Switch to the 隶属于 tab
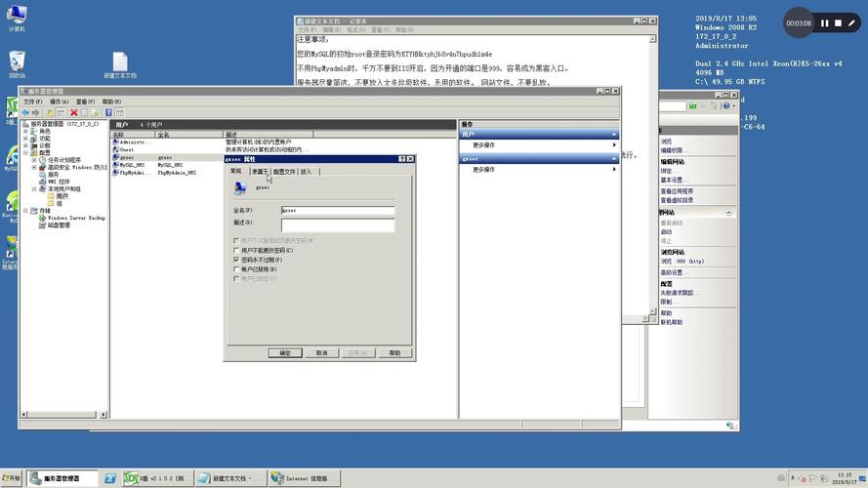 260,172
